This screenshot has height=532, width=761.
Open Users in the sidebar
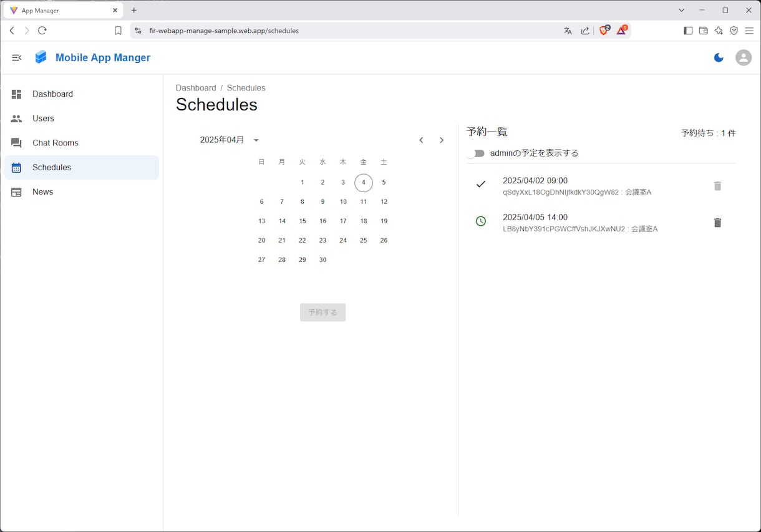point(82,118)
